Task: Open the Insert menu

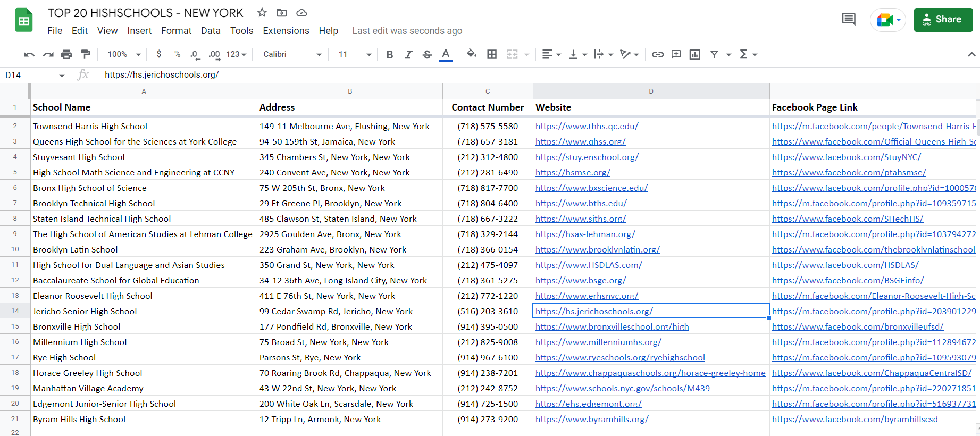Action: [139, 31]
